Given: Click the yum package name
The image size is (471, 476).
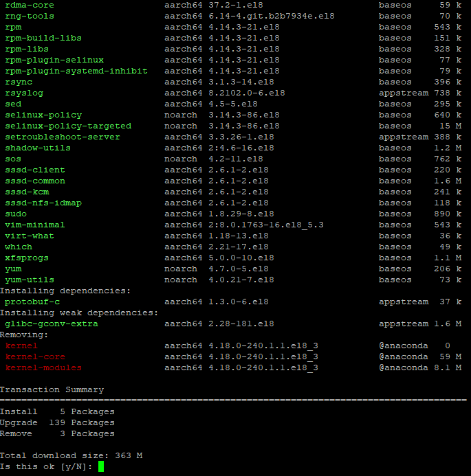Looking at the screenshot, I should (x=13, y=269).
